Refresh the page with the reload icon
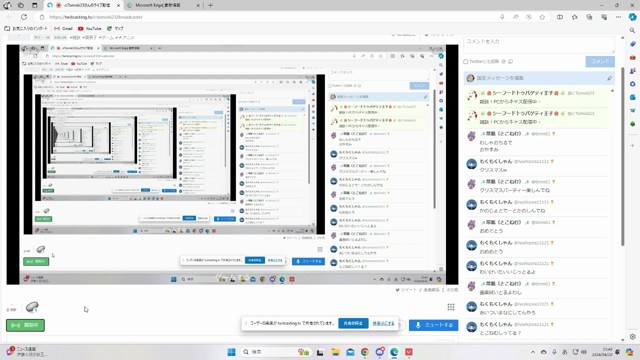Viewport: 640px width, 360px height. (24, 17)
